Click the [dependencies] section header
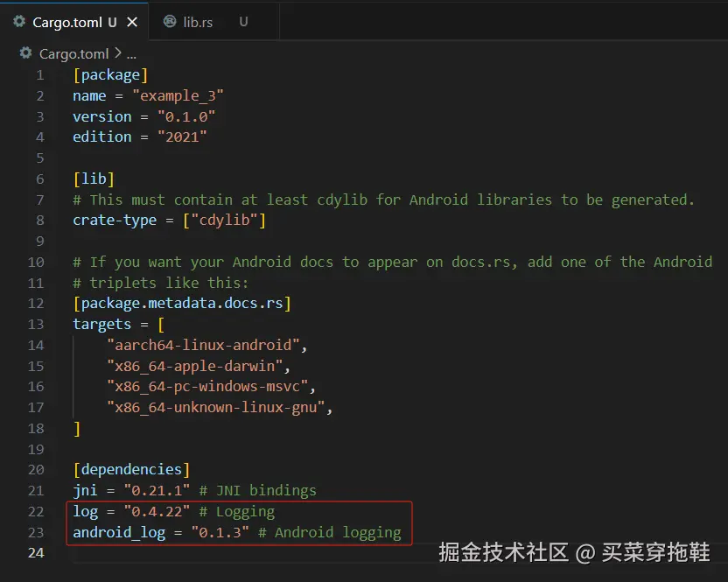 [131, 470]
